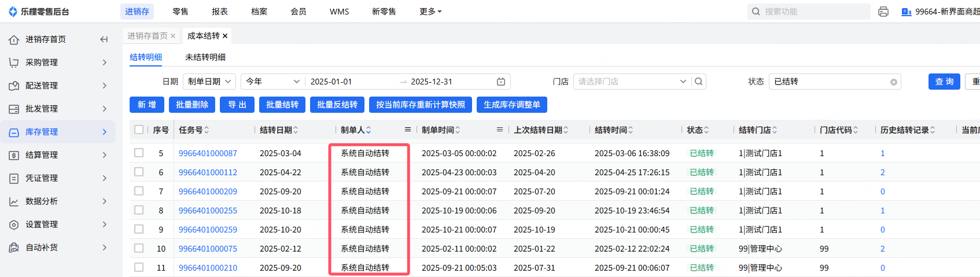Expand 配送管理 sidebar chevron
The height and width of the screenshot is (277, 980).
(x=105, y=86)
